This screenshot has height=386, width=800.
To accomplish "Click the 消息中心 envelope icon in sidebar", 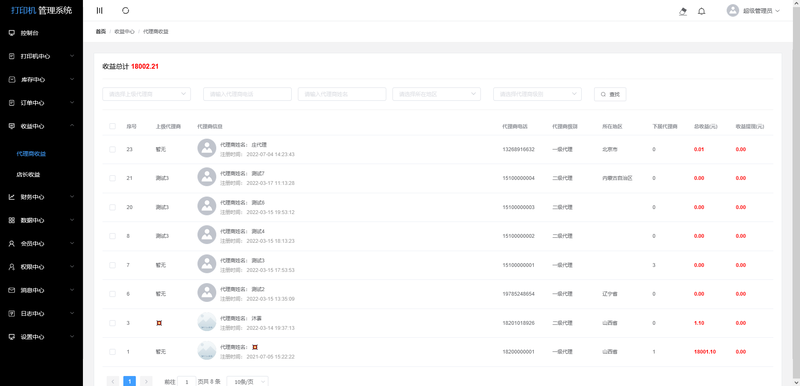I will click(12, 290).
